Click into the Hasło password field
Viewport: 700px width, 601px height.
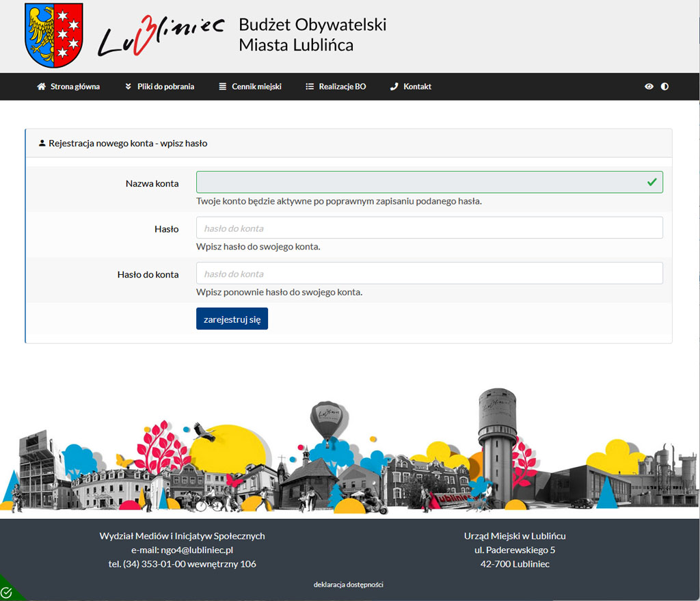coord(429,228)
